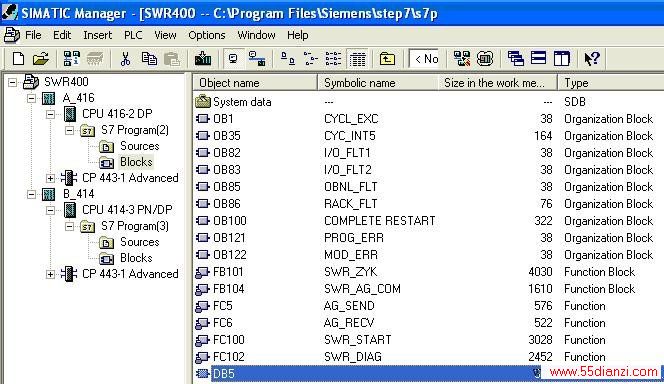Viewport: 664px width, 384px height.
Task: Select the FC5 function icon
Action: pos(202,306)
